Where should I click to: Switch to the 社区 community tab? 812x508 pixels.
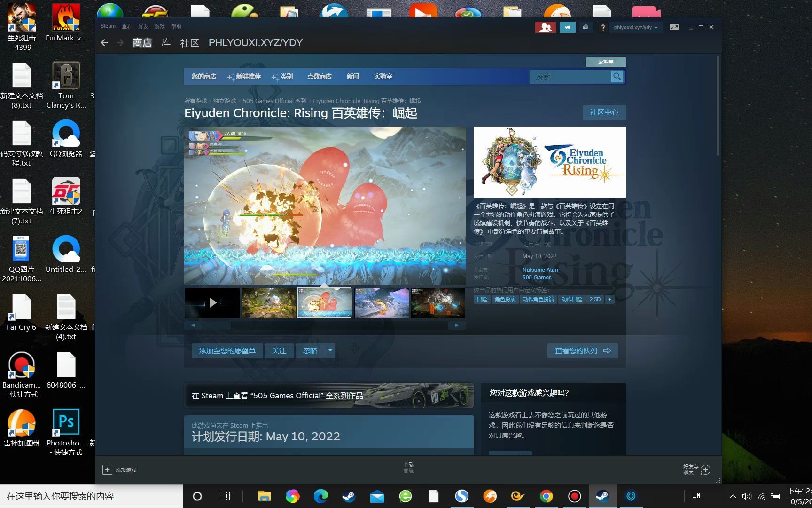(x=189, y=43)
